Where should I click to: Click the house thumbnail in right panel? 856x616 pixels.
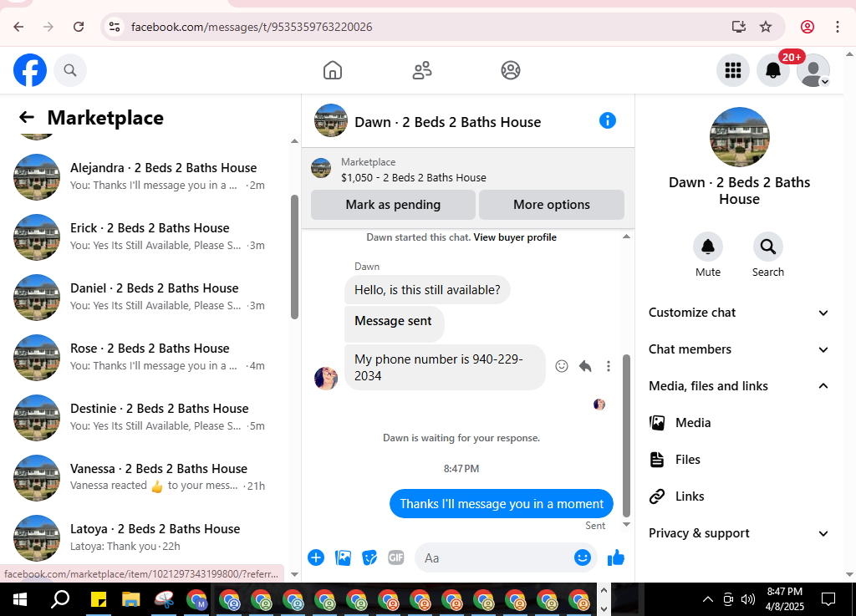pos(739,137)
